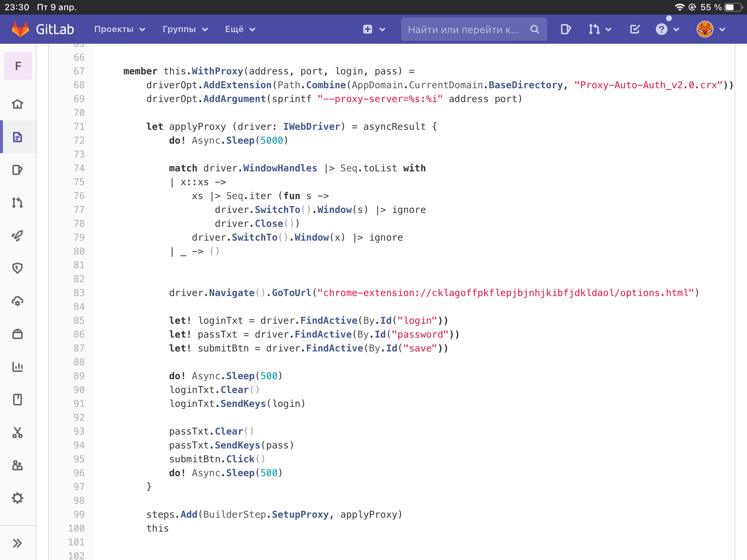Open the to-do list icon
Screen dimensions: 747x560
(635, 29)
